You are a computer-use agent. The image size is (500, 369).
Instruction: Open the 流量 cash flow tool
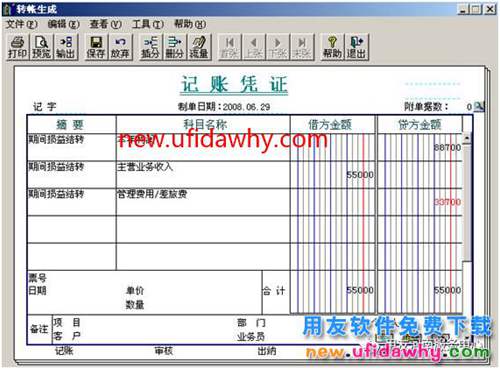pos(199,47)
